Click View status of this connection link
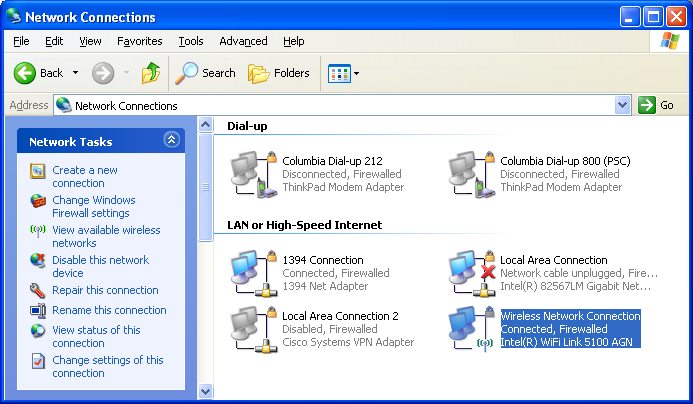This screenshot has width=693, height=404. pos(96,336)
